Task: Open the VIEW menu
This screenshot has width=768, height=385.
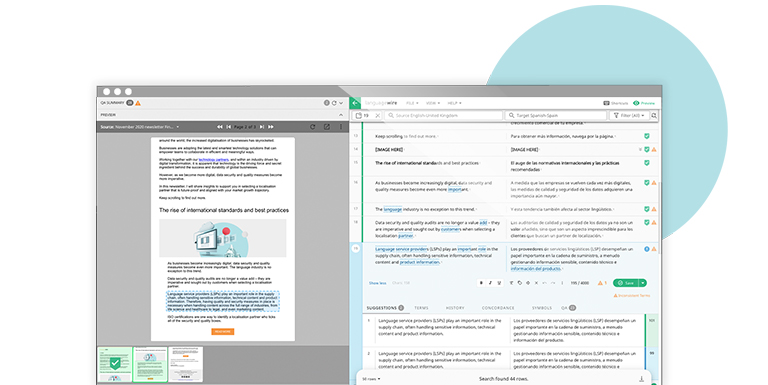Action: coord(432,103)
